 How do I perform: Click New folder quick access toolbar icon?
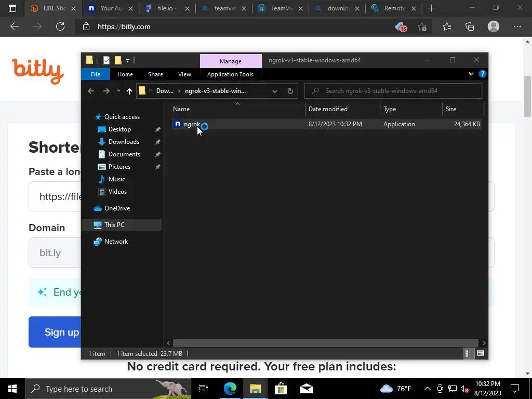pos(118,60)
